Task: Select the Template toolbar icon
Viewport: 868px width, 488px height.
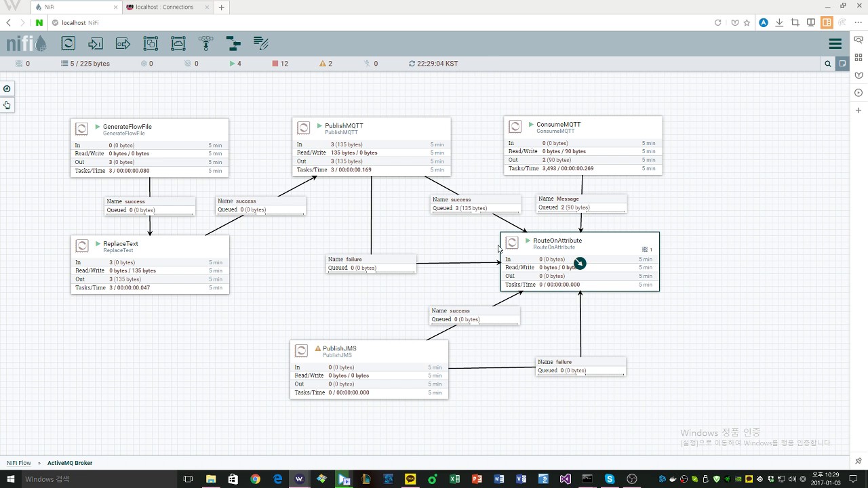Action: click(x=233, y=44)
